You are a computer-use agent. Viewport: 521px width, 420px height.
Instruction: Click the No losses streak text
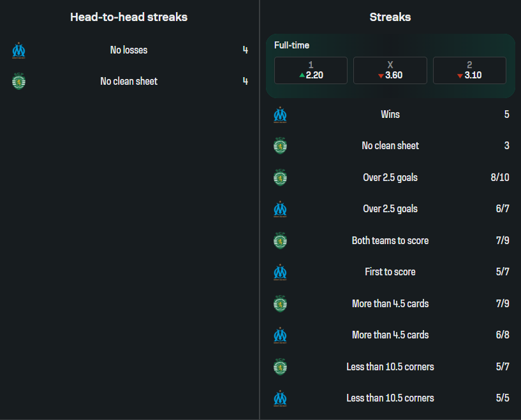[129, 50]
